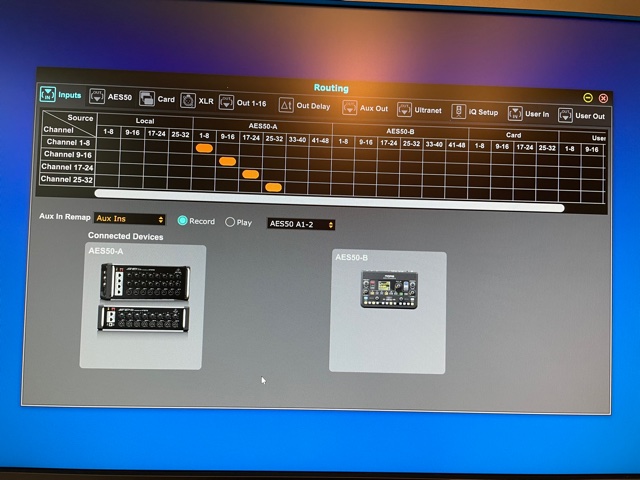Click the AES50-A source group header
The image size is (640, 480).
[263, 126]
